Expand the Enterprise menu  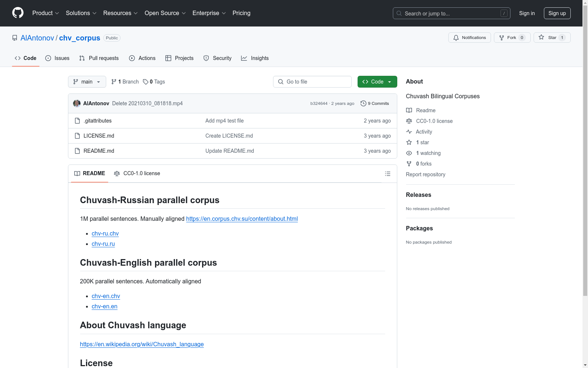[x=209, y=13]
